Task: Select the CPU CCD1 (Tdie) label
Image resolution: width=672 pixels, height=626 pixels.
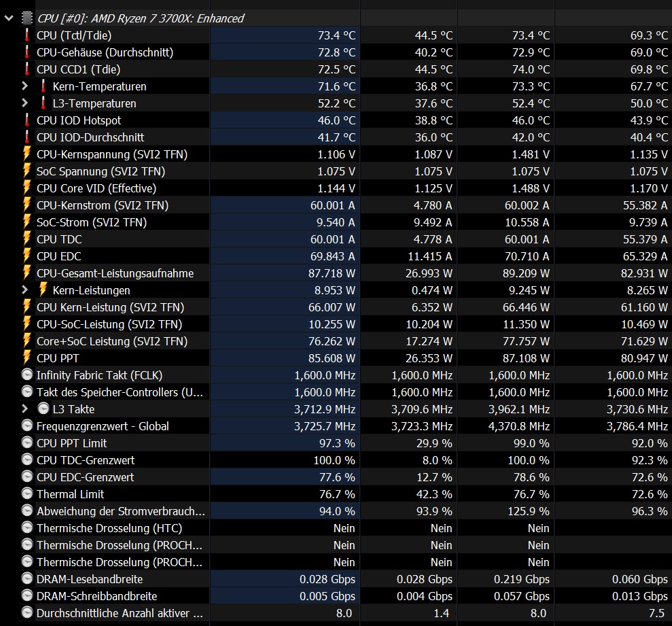Action: coord(78,69)
